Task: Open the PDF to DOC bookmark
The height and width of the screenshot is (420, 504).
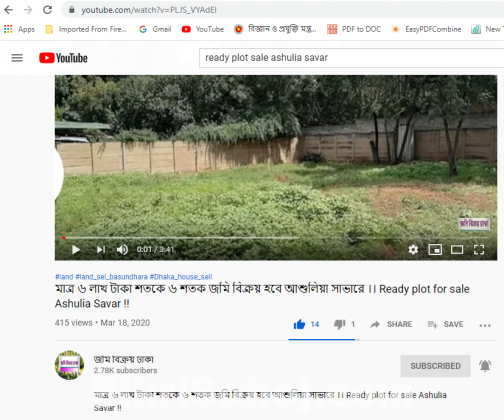Action: click(x=354, y=29)
